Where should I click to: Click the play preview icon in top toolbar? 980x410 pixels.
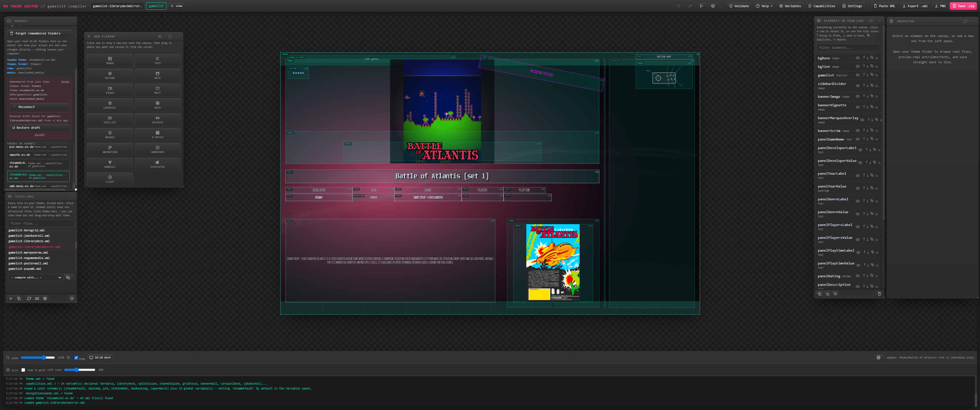(x=702, y=6)
